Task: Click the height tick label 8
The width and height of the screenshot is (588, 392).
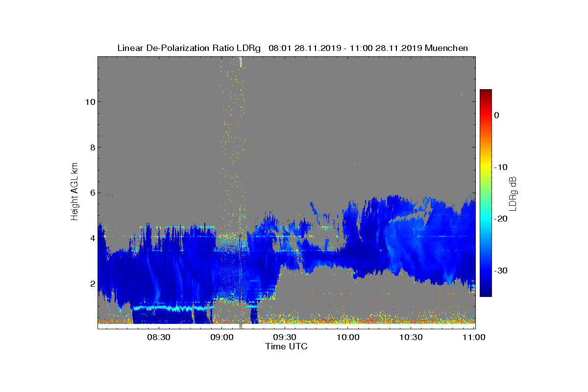Action: (x=92, y=147)
